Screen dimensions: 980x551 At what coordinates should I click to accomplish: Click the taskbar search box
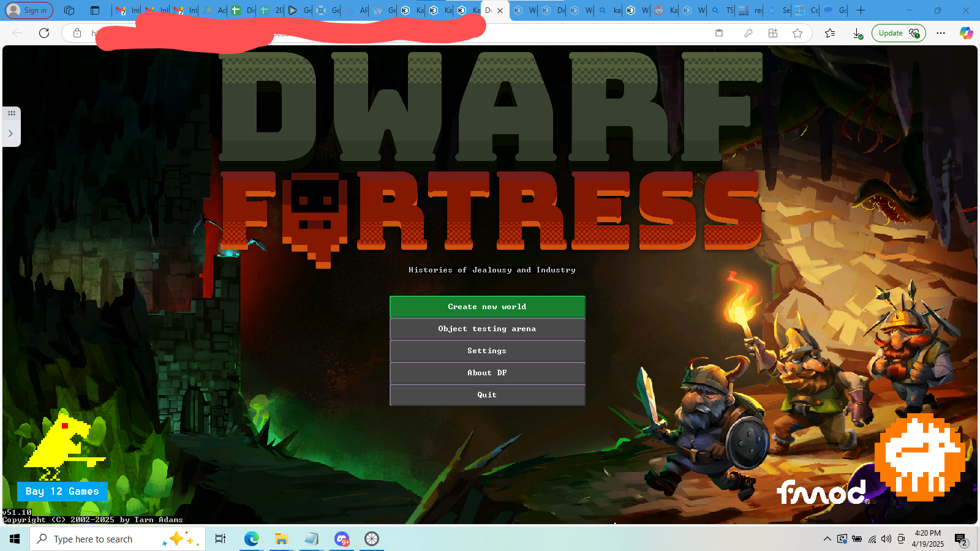118,539
